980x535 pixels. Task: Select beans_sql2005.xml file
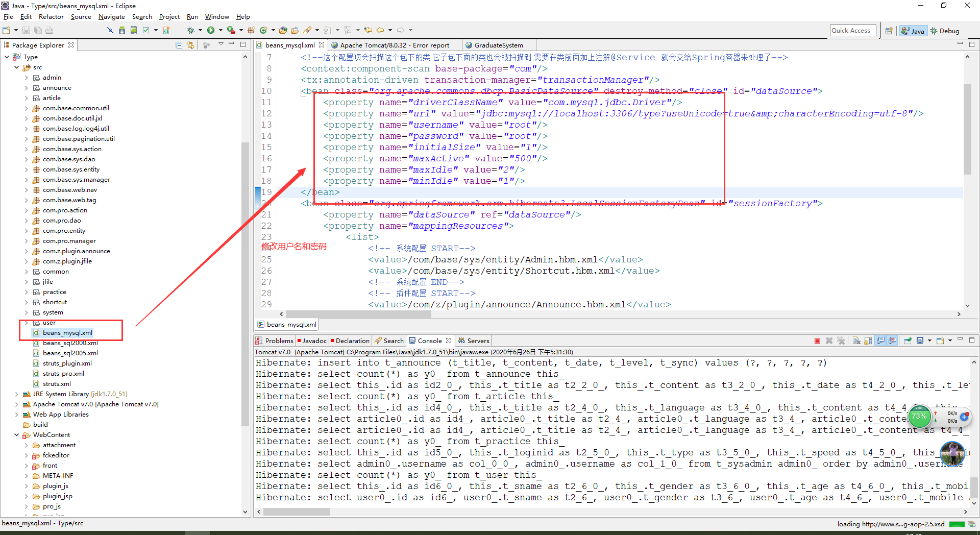70,353
